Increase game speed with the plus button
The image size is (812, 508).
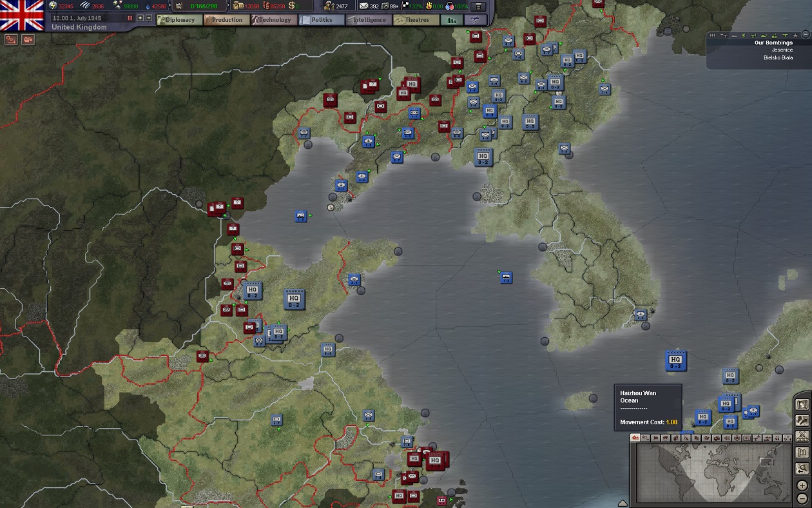coord(140,19)
